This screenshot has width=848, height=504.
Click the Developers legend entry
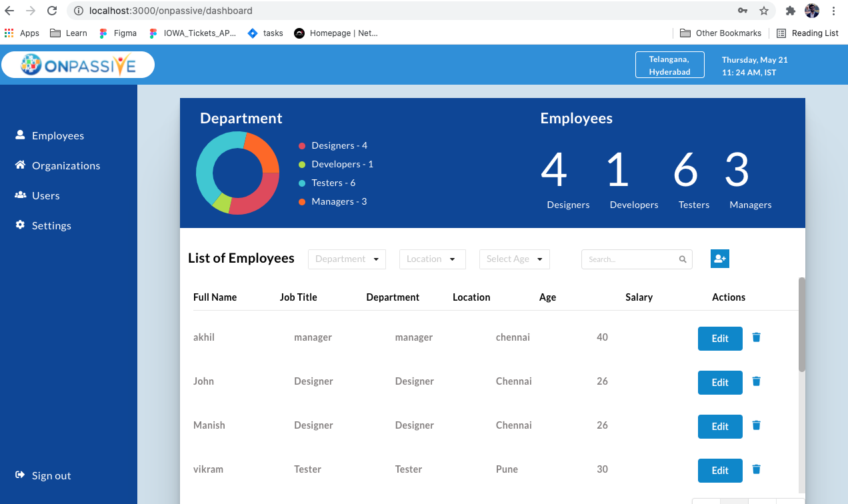(343, 164)
